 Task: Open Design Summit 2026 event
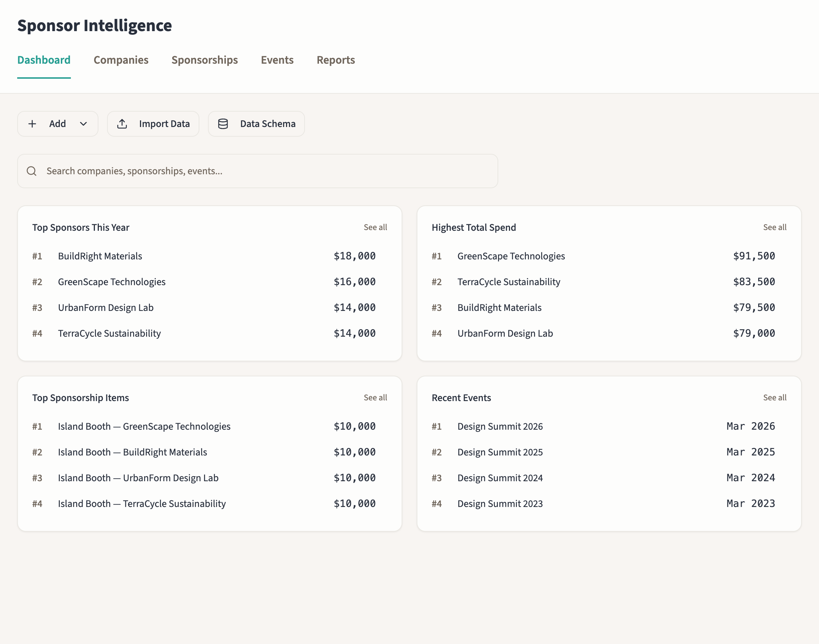point(500,426)
